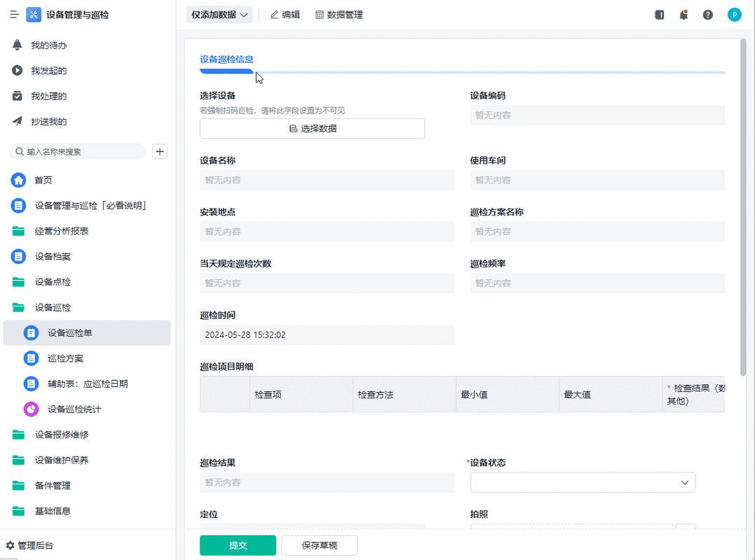Screen dimensions: 755x560
Task: Click 安装地点 field
Action: click(328, 232)
